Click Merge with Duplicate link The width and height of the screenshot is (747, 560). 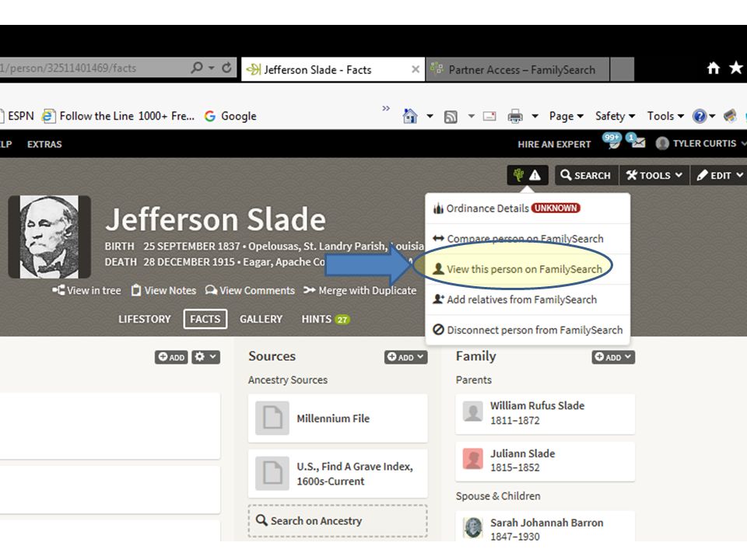pos(359,290)
